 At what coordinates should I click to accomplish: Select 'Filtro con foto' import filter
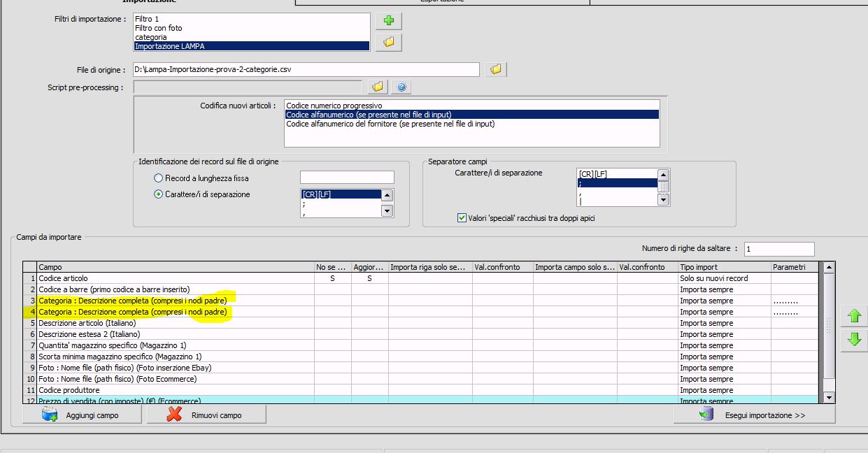(x=251, y=28)
